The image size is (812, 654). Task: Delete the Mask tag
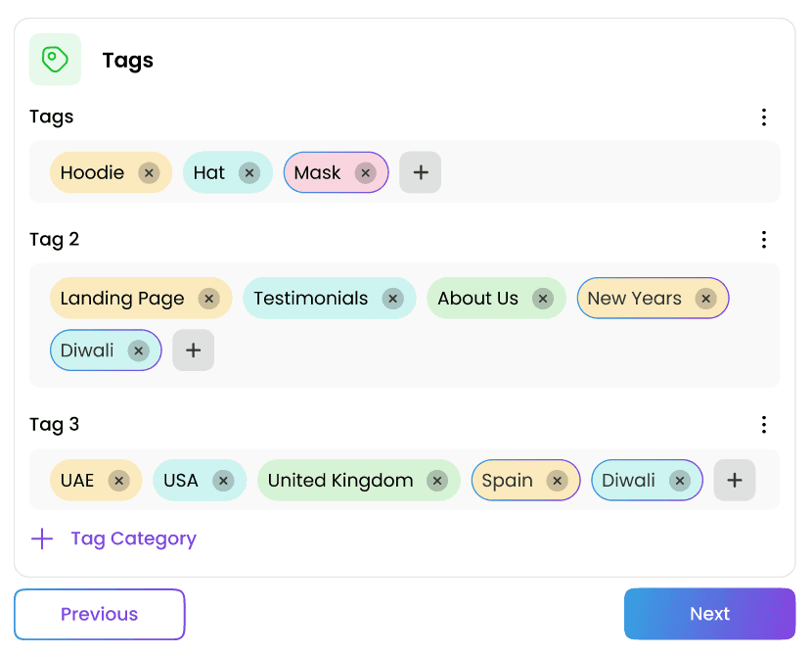pos(365,173)
